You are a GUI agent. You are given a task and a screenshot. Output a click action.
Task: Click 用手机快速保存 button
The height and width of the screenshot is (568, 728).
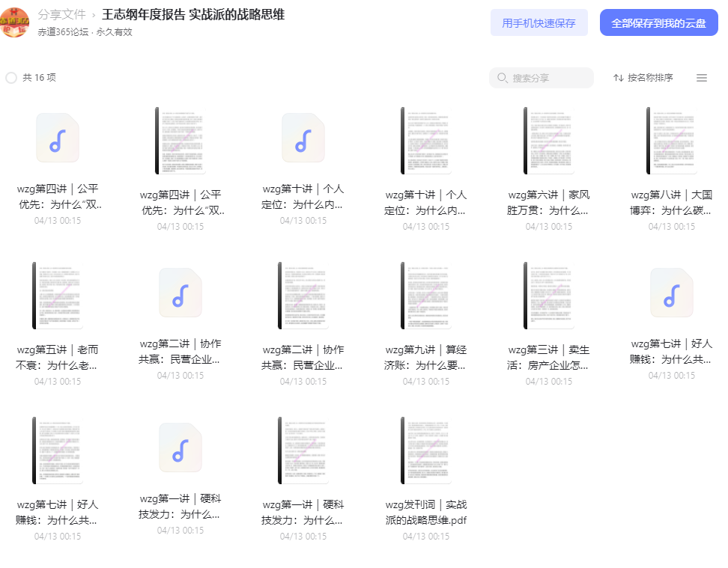539,22
